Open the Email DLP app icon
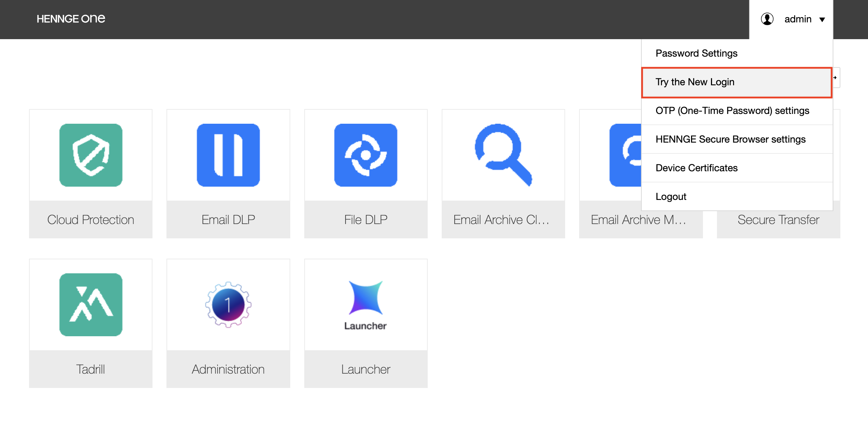This screenshot has height=432, width=868. coord(228,155)
